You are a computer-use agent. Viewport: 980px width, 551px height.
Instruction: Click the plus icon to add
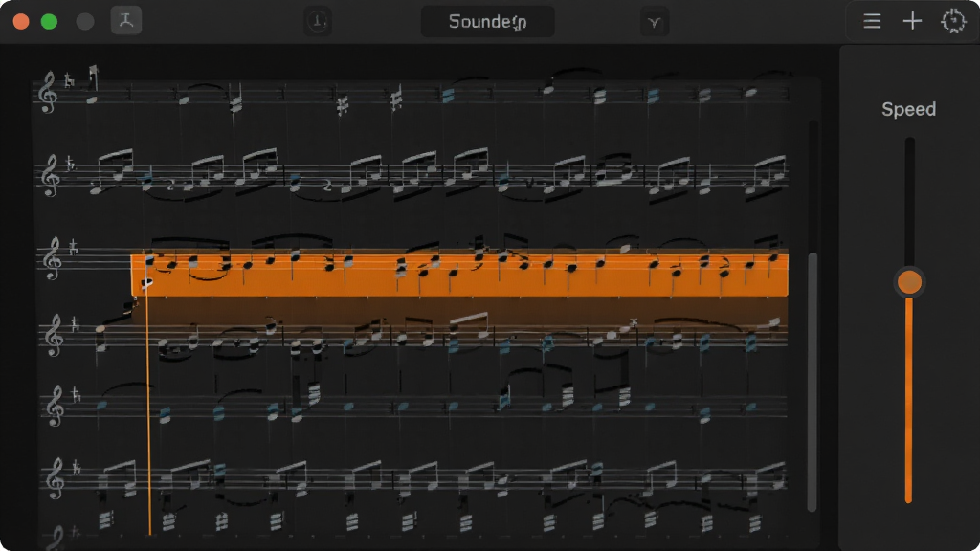point(912,21)
